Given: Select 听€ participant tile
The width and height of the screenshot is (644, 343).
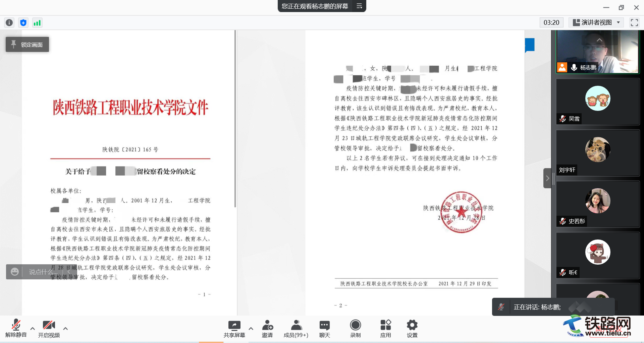Looking at the screenshot, I should (x=598, y=256).
